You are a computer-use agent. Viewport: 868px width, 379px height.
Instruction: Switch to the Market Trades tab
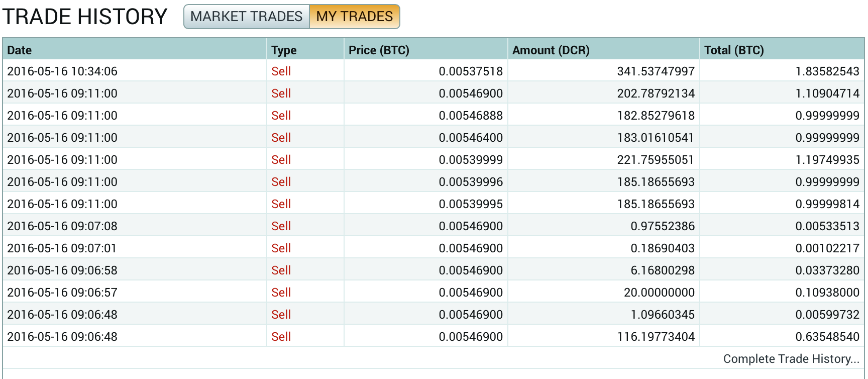click(x=246, y=17)
